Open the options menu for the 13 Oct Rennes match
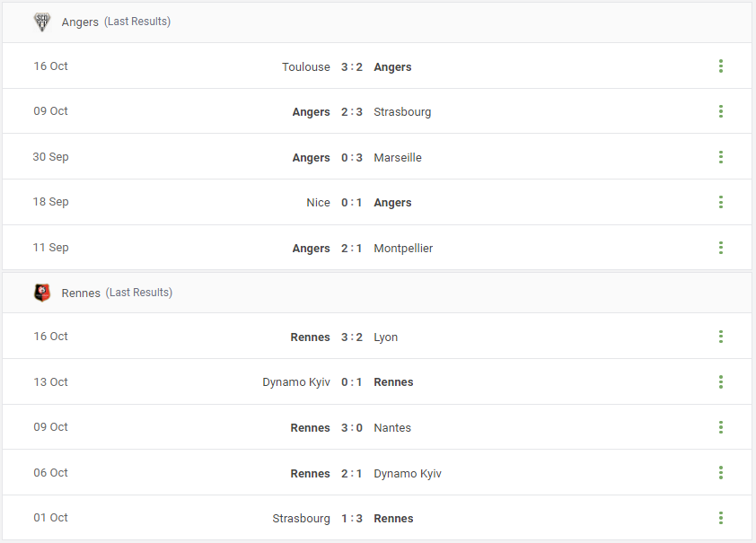This screenshot has width=756, height=543. point(721,381)
